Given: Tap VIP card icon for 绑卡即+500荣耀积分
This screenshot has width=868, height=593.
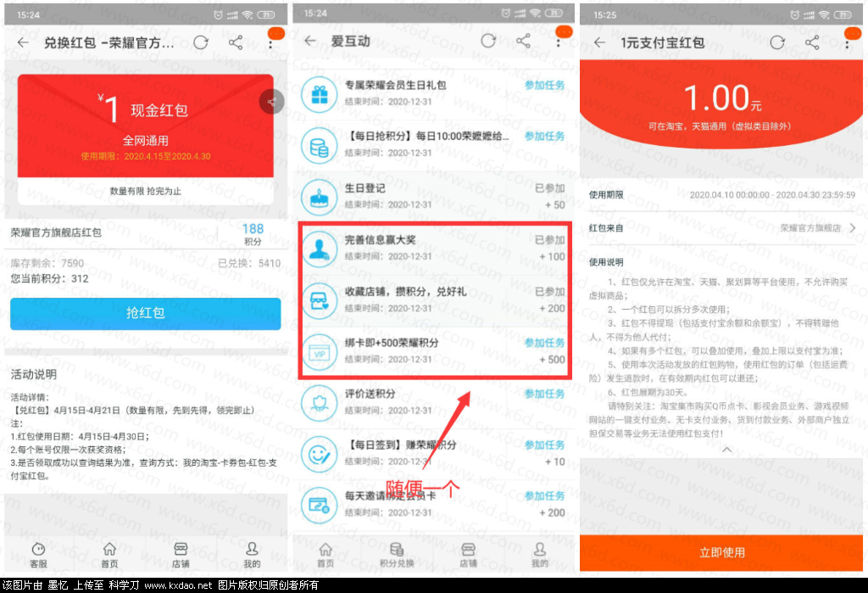Looking at the screenshot, I should pos(320,352).
